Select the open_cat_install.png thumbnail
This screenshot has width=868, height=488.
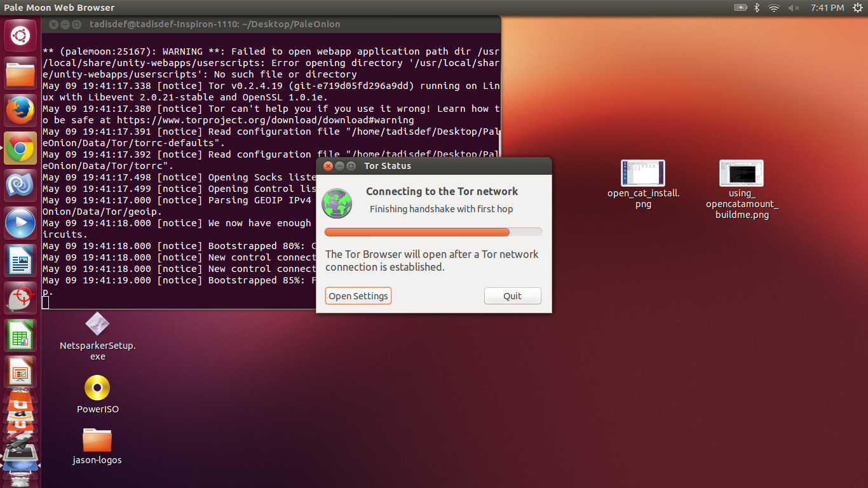643,184
